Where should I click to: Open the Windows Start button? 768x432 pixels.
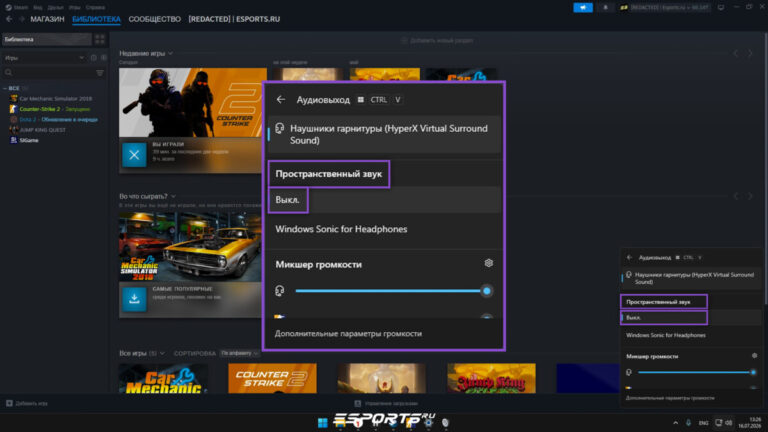322,423
